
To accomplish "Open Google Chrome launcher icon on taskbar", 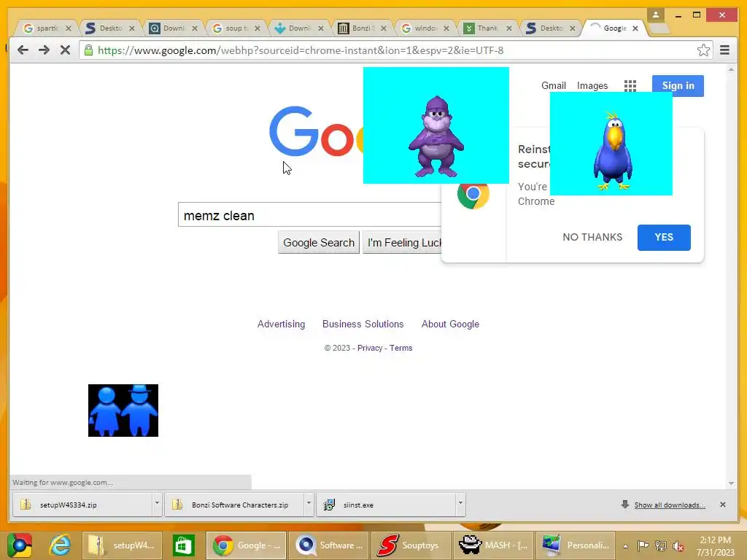I will click(20, 545).
